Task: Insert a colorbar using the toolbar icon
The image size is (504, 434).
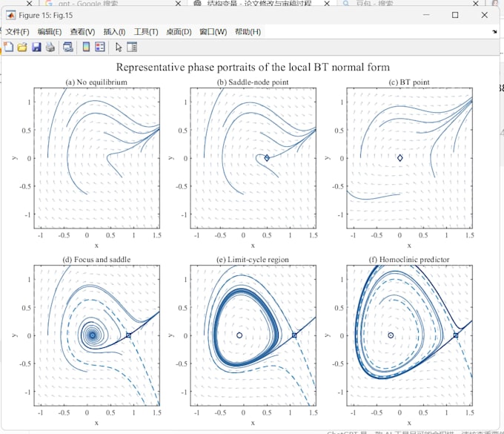Action: (86, 47)
